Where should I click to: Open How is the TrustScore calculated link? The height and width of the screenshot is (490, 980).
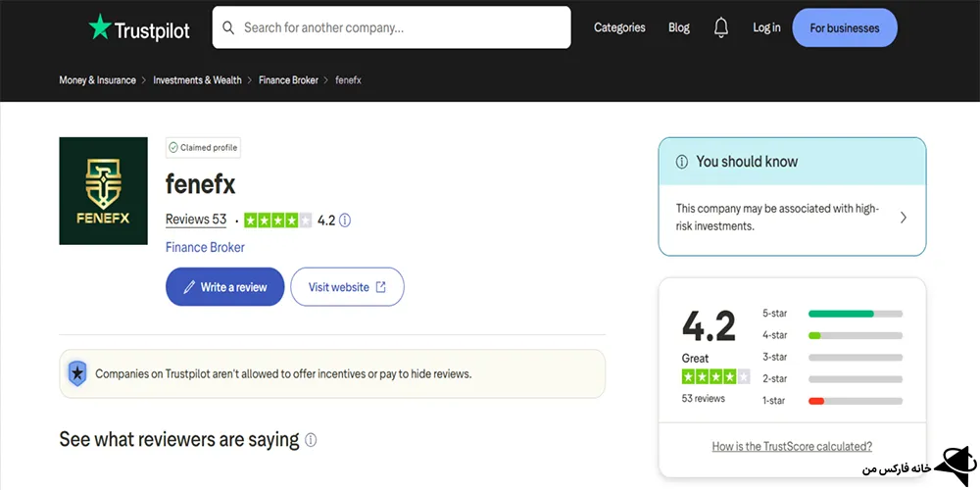[792, 446]
